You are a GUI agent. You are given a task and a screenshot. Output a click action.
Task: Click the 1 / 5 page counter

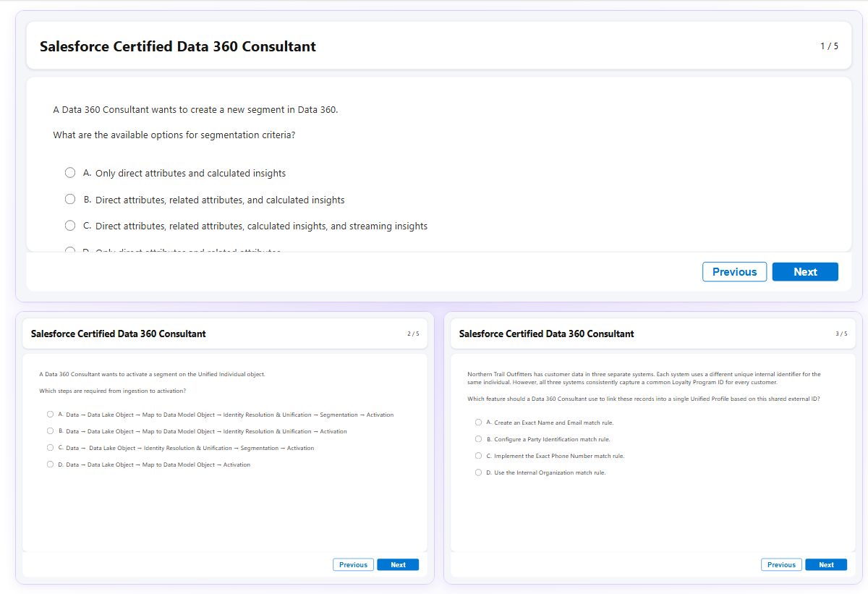(x=829, y=46)
